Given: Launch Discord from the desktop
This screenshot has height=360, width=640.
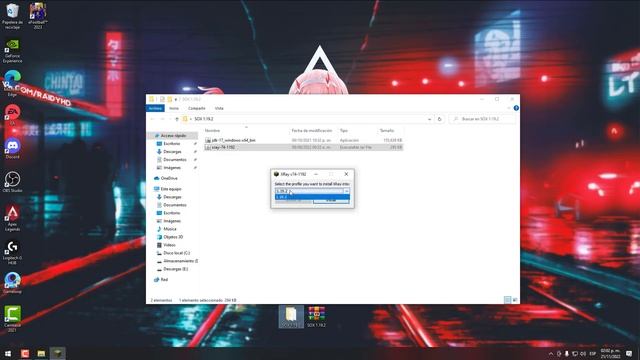Looking at the screenshot, I should (12, 149).
